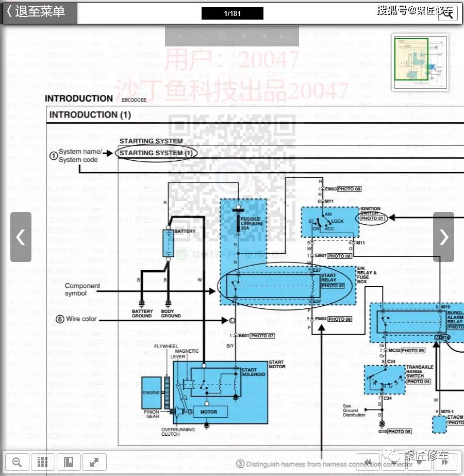Go to previous page using left arrow
This screenshot has width=464, height=476.
pyautogui.click(x=21, y=237)
